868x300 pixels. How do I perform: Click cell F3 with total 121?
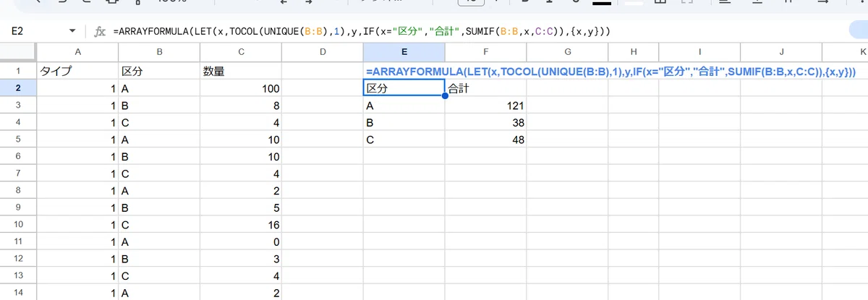[x=485, y=106]
